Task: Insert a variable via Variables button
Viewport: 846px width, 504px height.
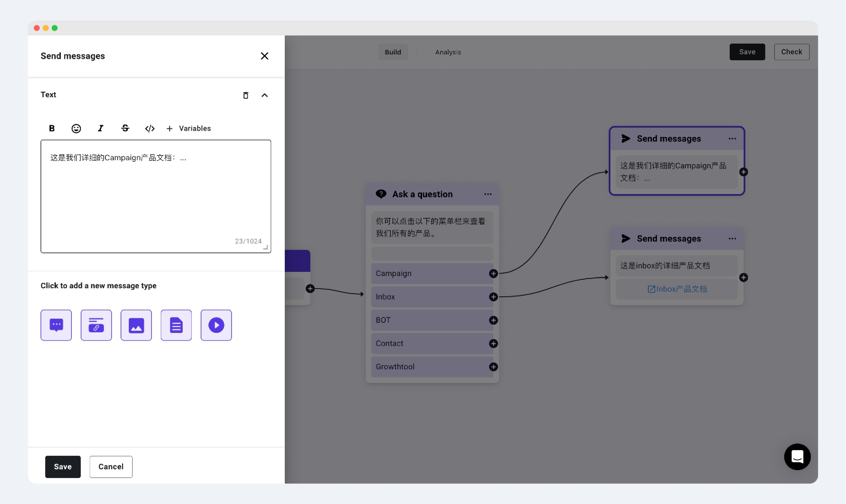Action: coord(189,128)
